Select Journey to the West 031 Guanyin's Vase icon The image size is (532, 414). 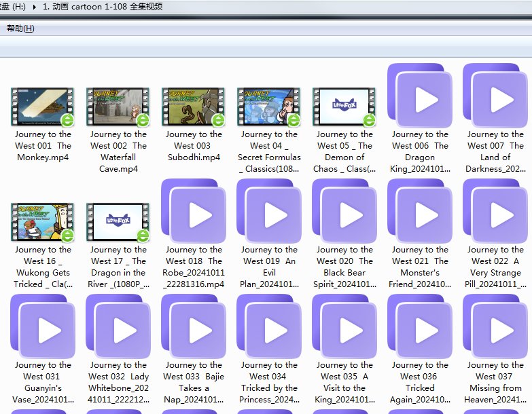[43, 326]
